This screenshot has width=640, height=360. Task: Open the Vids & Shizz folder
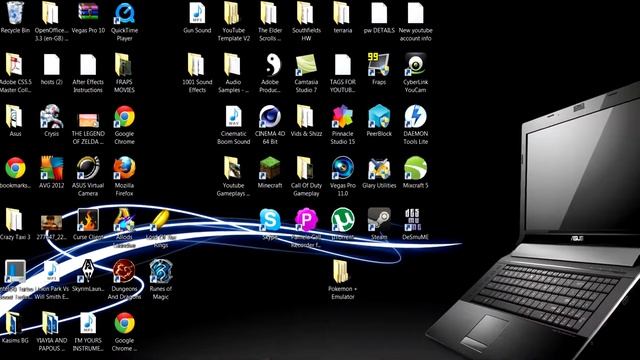tap(306, 117)
